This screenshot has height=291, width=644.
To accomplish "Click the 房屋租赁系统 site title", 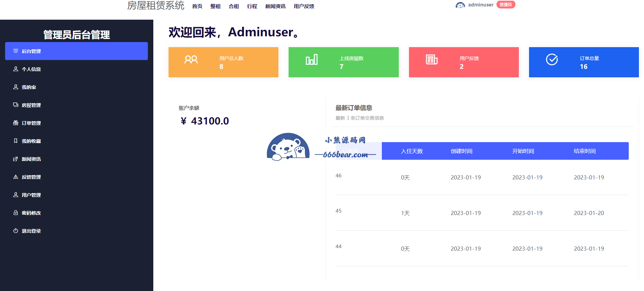I will [x=156, y=5].
